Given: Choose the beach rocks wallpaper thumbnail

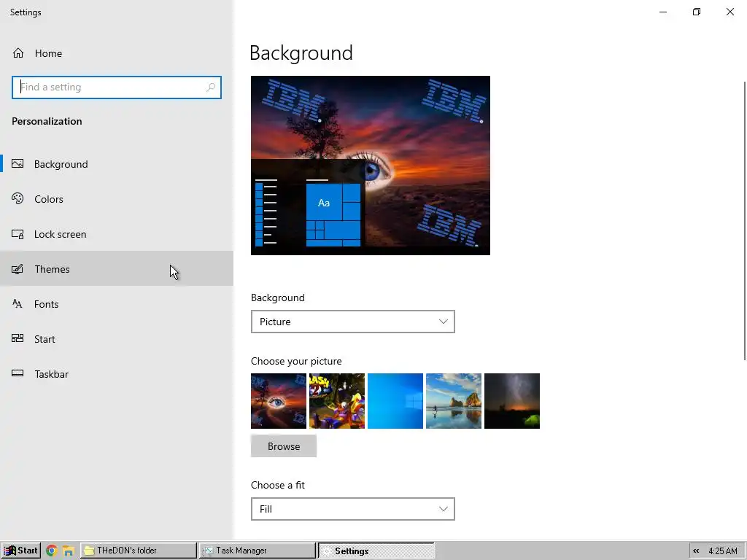Looking at the screenshot, I should pyautogui.click(x=454, y=401).
